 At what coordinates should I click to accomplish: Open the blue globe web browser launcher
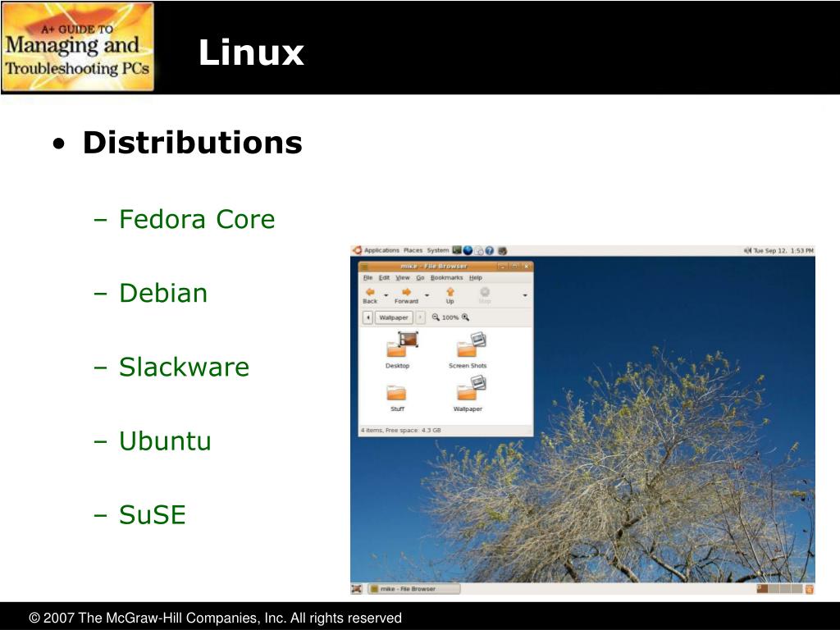coord(468,250)
